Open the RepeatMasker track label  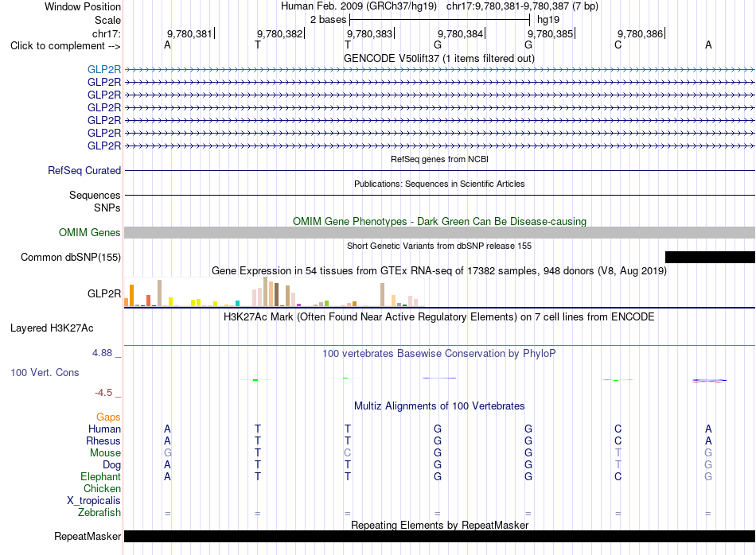(x=88, y=536)
